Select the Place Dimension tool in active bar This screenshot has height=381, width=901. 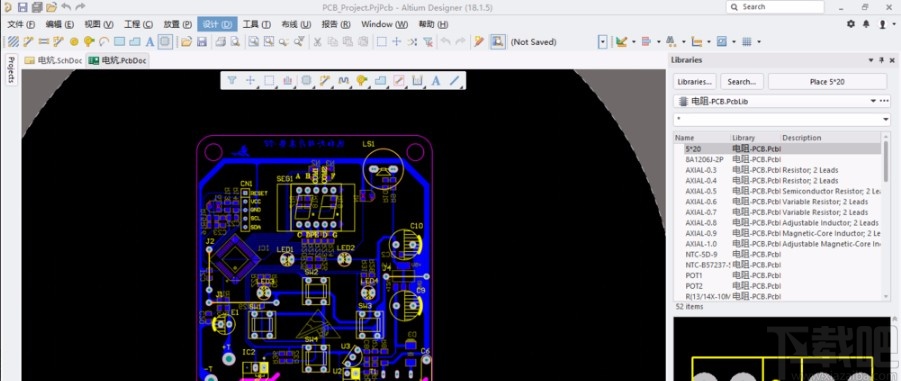click(x=418, y=80)
